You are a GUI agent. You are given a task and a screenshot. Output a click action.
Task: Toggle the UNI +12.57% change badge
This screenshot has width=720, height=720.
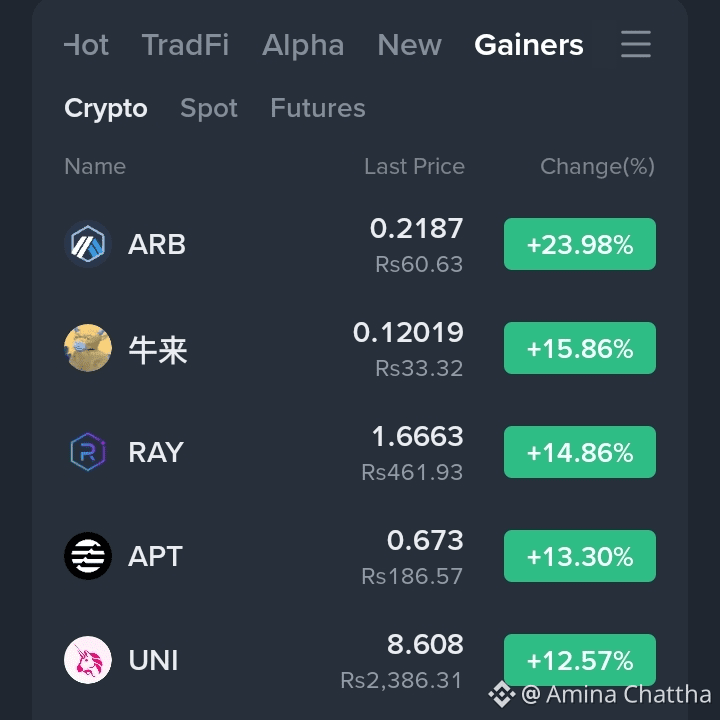point(579,660)
